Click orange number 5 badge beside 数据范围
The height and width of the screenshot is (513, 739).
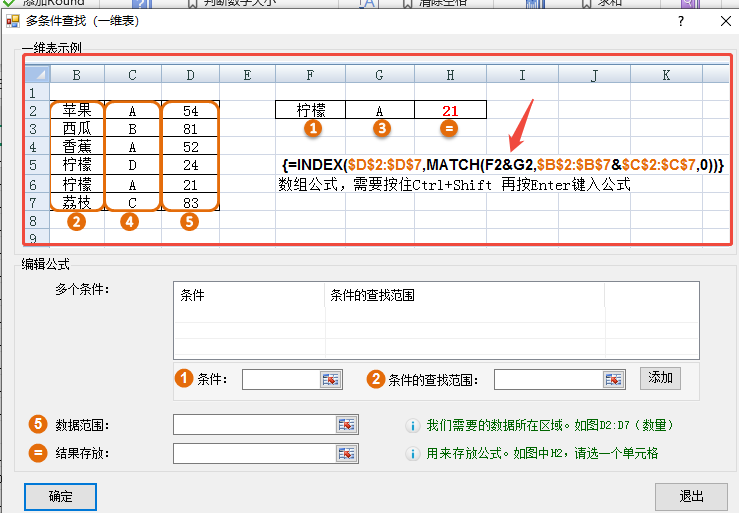pos(38,425)
